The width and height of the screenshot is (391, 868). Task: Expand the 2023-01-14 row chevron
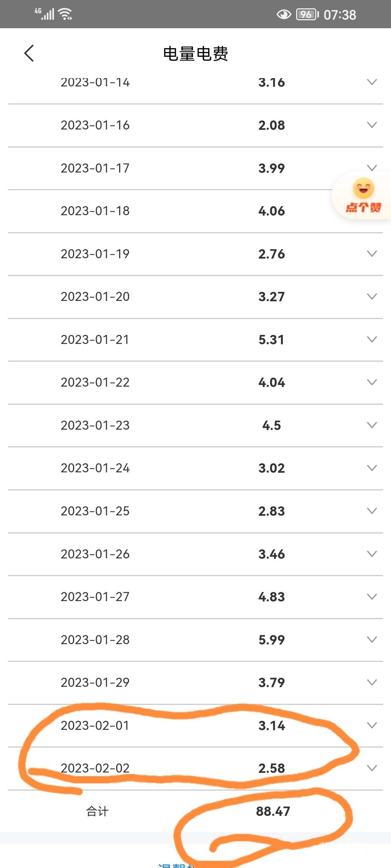(372, 82)
